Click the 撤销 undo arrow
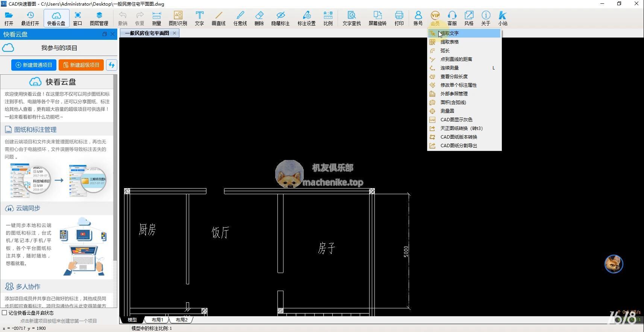 click(x=123, y=18)
